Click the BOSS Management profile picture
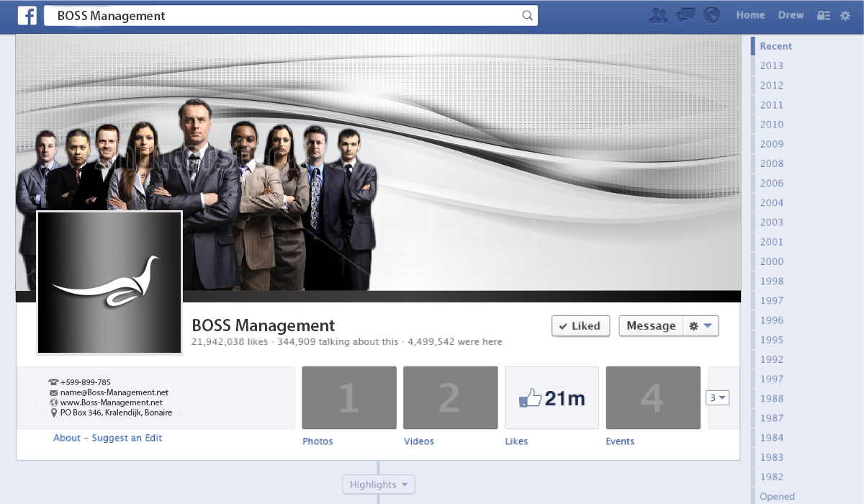864x504 pixels. click(x=109, y=283)
